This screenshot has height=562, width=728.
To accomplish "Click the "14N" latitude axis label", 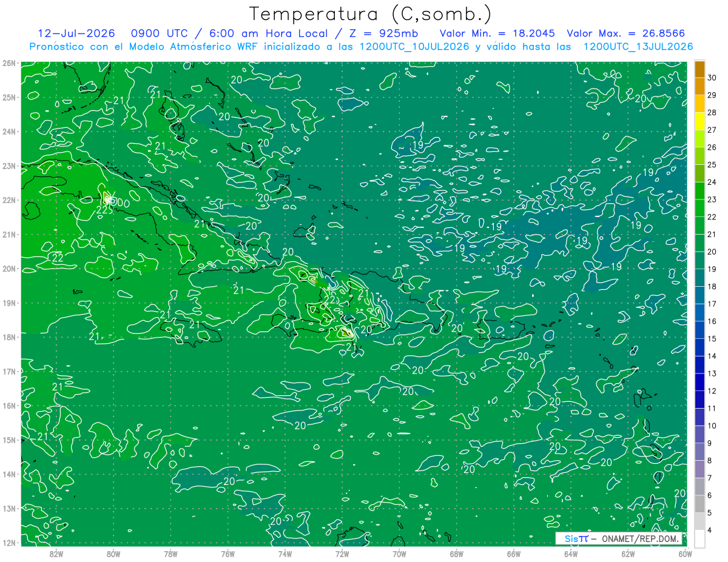I will (x=8, y=474).
